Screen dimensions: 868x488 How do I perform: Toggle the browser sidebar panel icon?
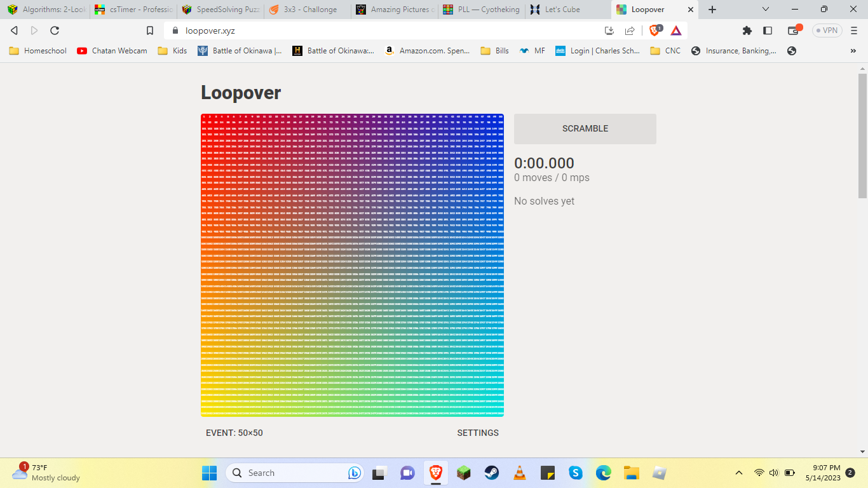[x=768, y=30]
